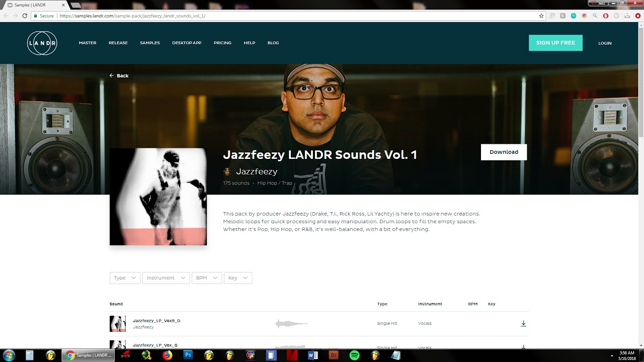Close the Samples | LANDR browser tab
Image resolution: width=644 pixels, height=362 pixels.
click(64, 5)
